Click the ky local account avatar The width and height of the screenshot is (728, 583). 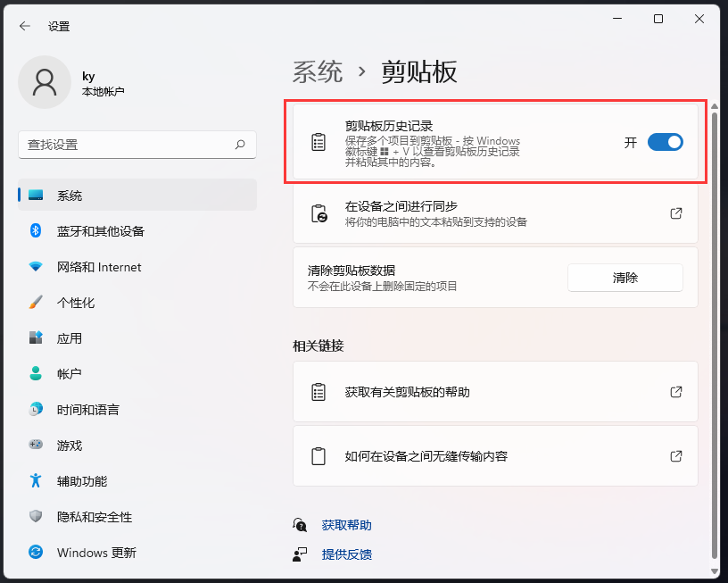point(45,81)
